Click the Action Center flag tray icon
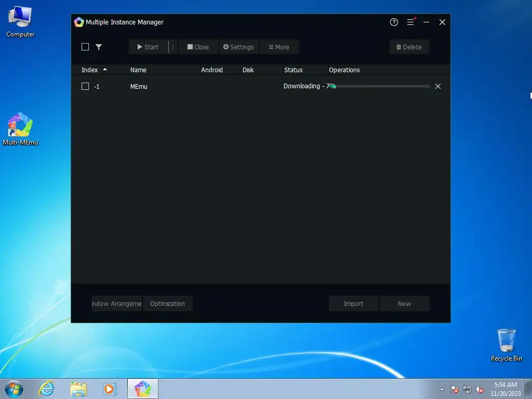The width and height of the screenshot is (532, 399). [x=455, y=389]
